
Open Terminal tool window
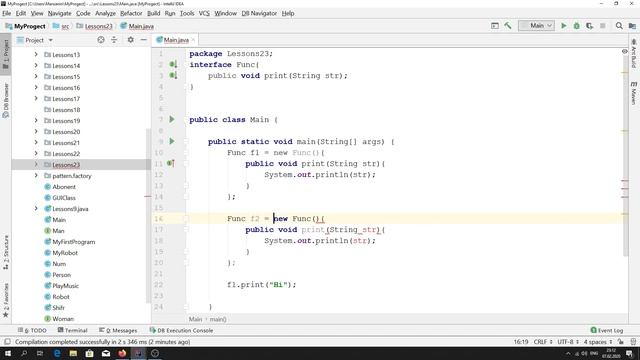(73, 330)
